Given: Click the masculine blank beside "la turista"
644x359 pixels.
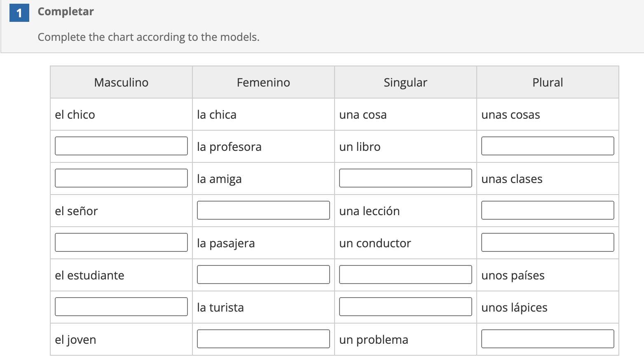Looking at the screenshot, I should (x=121, y=307).
